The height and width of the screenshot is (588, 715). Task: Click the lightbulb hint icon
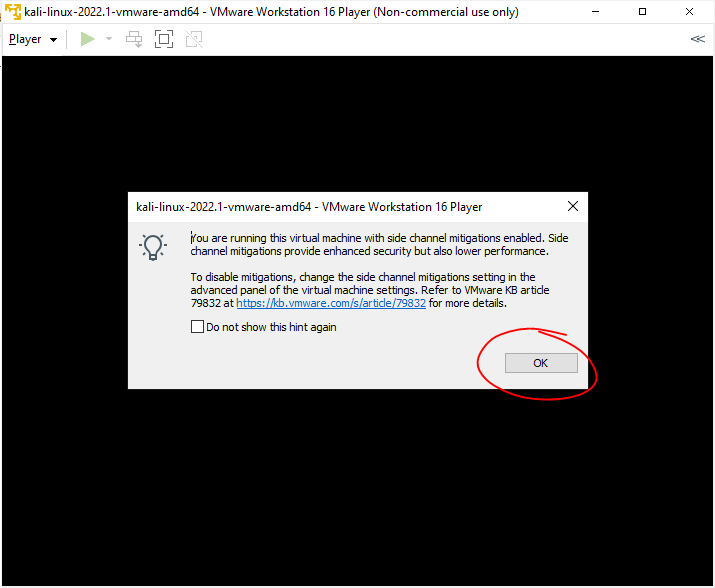pyautogui.click(x=153, y=247)
